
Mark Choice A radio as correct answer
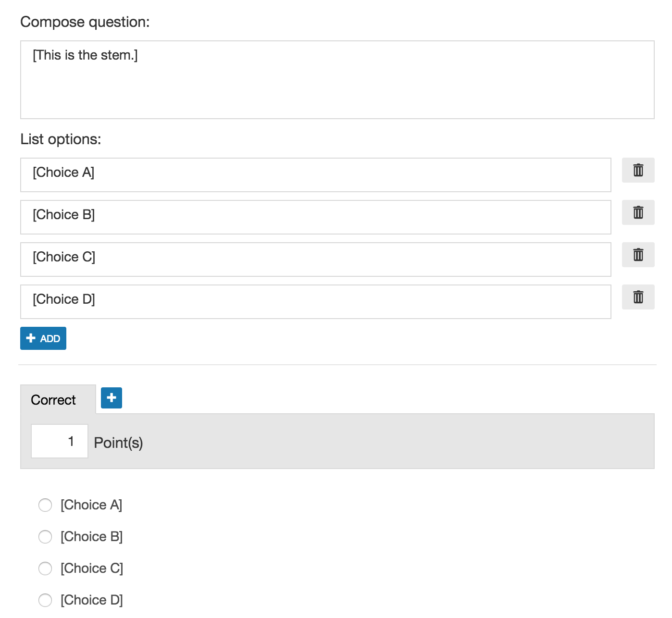click(x=45, y=505)
